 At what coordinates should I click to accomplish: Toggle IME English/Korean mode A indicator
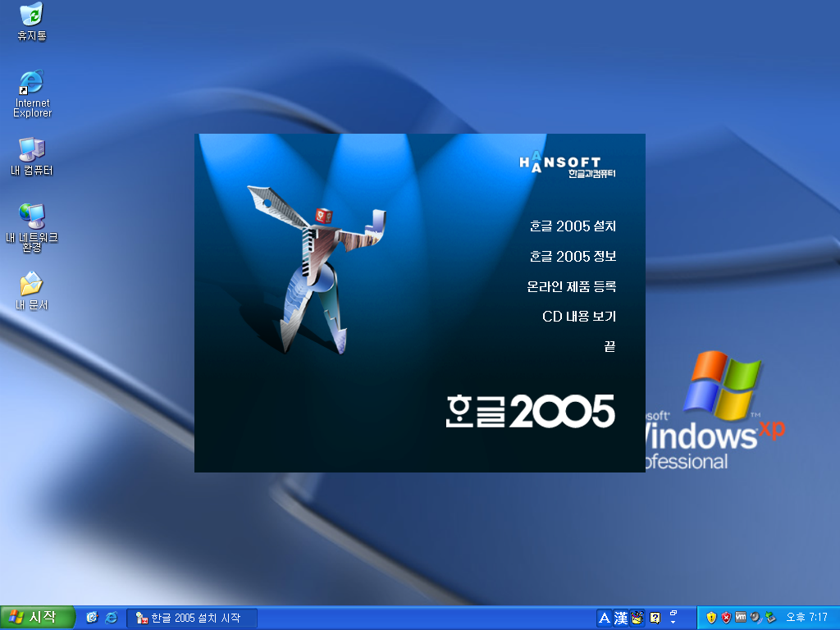605,619
